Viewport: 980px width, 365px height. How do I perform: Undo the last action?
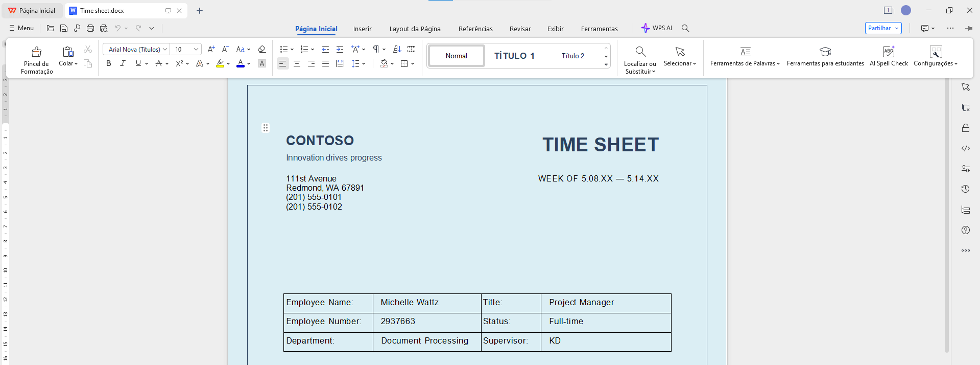pos(118,28)
